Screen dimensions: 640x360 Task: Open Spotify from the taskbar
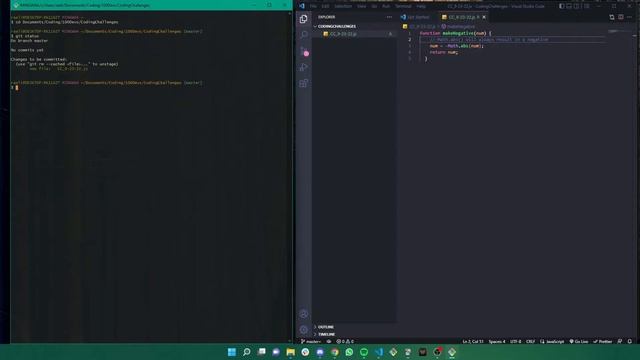tap(364, 352)
